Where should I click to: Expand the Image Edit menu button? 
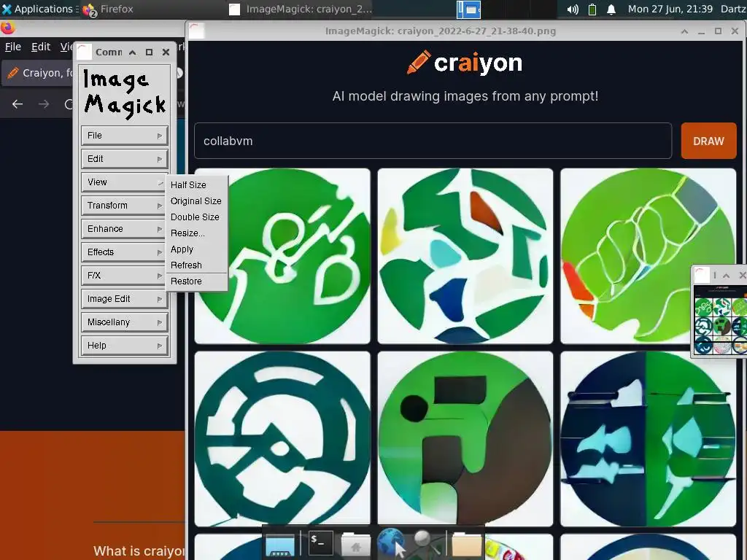(124, 298)
